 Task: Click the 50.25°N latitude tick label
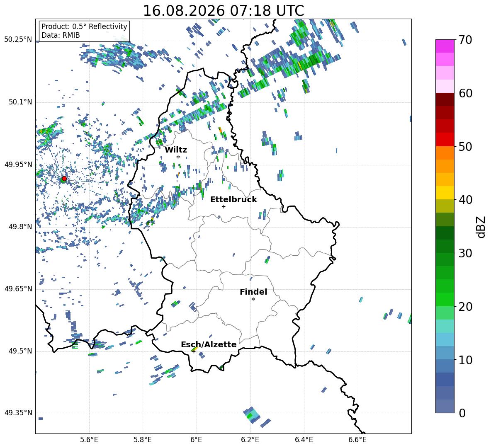coord(18,39)
